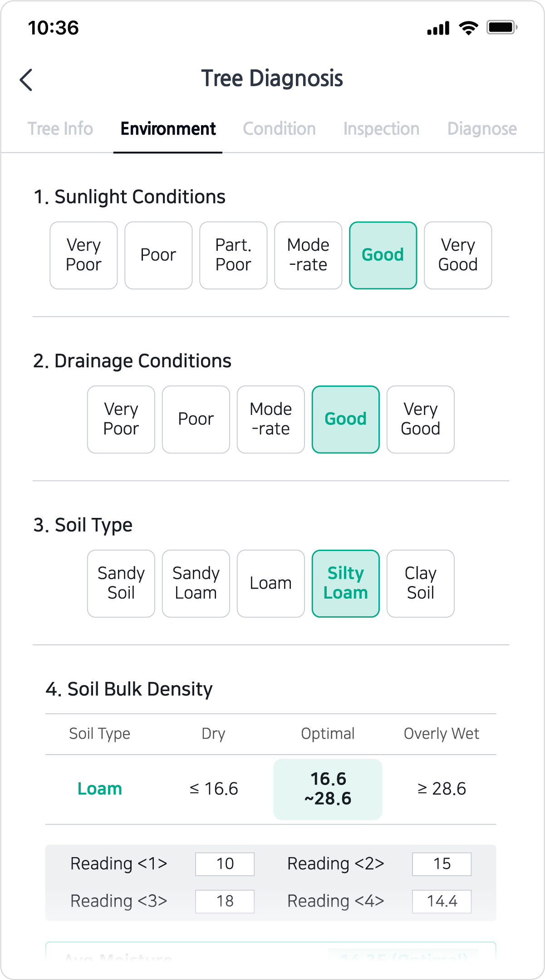Pick the Loam soil type button
545x980 pixels.
coord(271,584)
